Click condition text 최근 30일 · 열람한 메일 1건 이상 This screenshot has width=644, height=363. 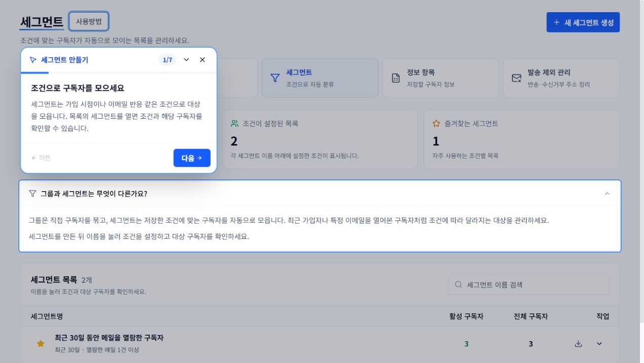click(97, 350)
